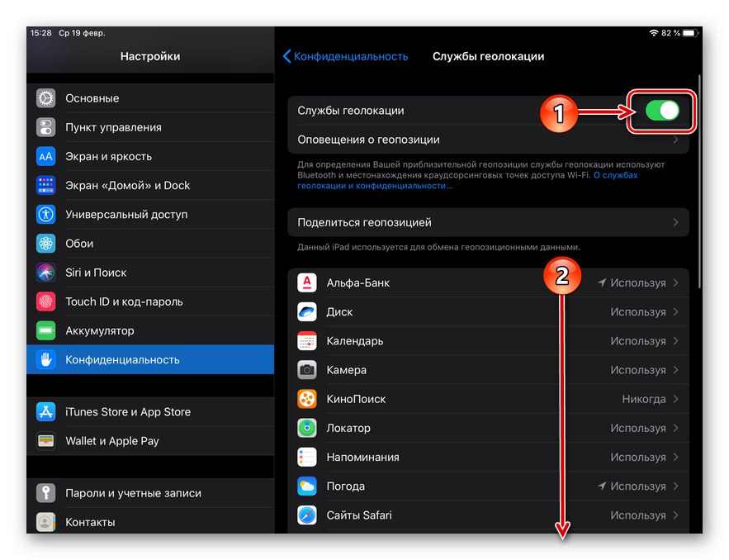Screen dimensions: 729x560
Task: Open Календарь location permissions
Action: [x=488, y=341]
